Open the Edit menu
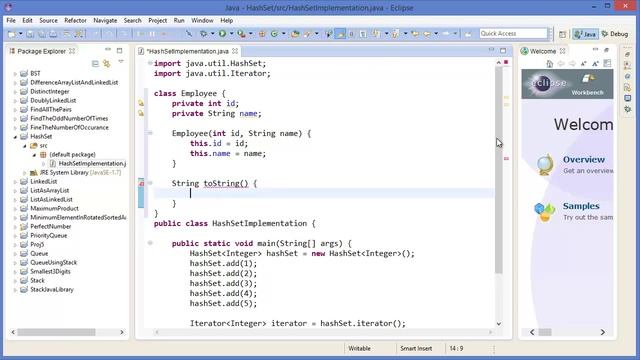Screen dimensions: 640x360 [x=27, y=20]
